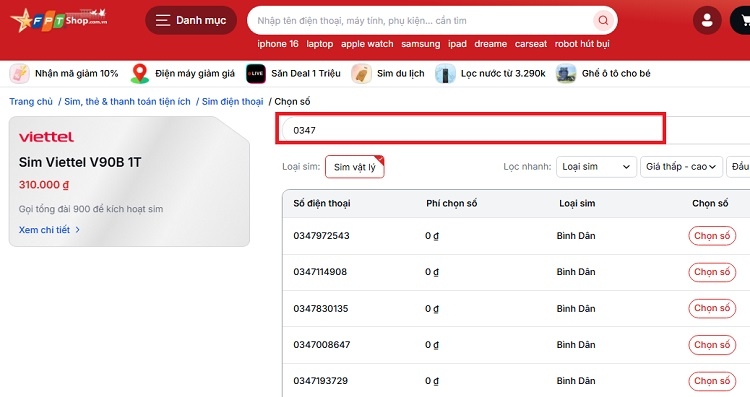Image resolution: width=750 pixels, height=397 pixels.
Task: Click Chọn số for 0347972543
Action: pyautogui.click(x=712, y=236)
